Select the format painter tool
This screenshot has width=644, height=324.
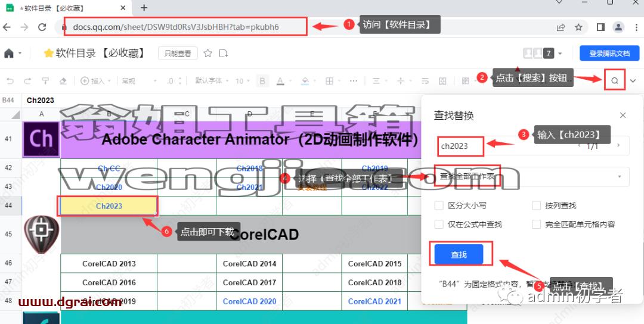click(45, 81)
